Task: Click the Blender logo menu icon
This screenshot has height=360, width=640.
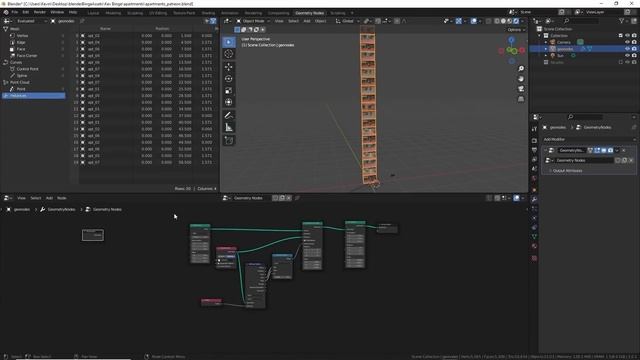Action: [6, 12]
